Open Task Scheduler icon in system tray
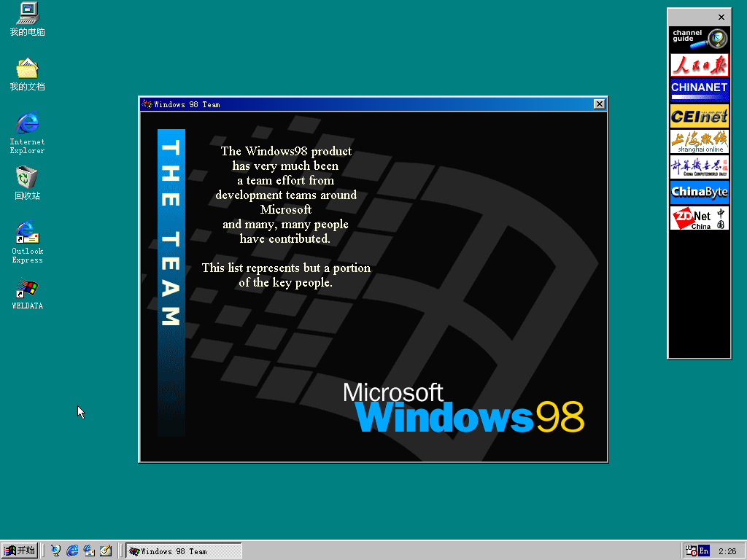 tap(690, 551)
